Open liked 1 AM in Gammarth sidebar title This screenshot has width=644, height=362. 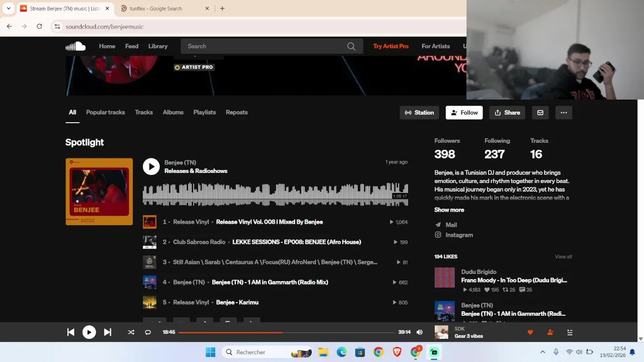click(x=513, y=314)
